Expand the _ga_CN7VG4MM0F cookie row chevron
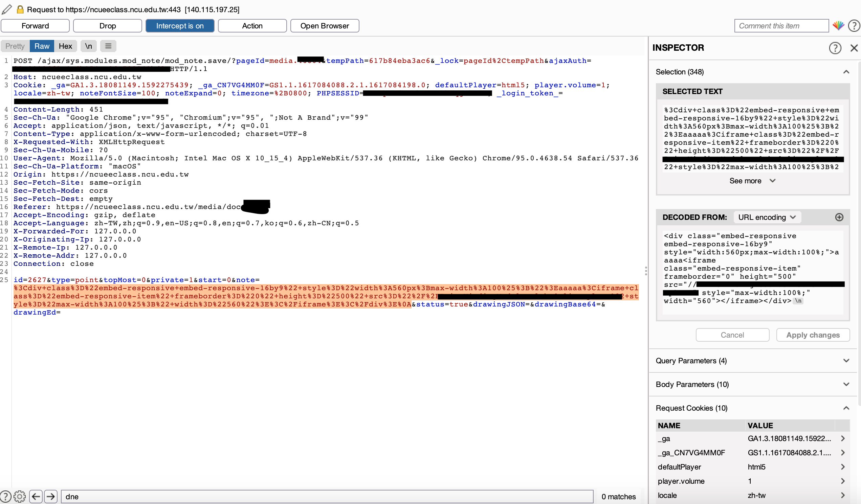Image resolution: width=861 pixels, height=504 pixels. pyautogui.click(x=843, y=453)
